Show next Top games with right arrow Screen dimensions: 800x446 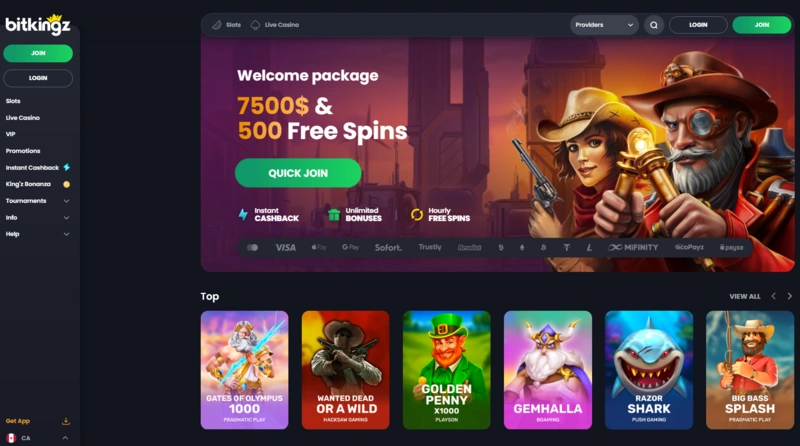point(790,296)
